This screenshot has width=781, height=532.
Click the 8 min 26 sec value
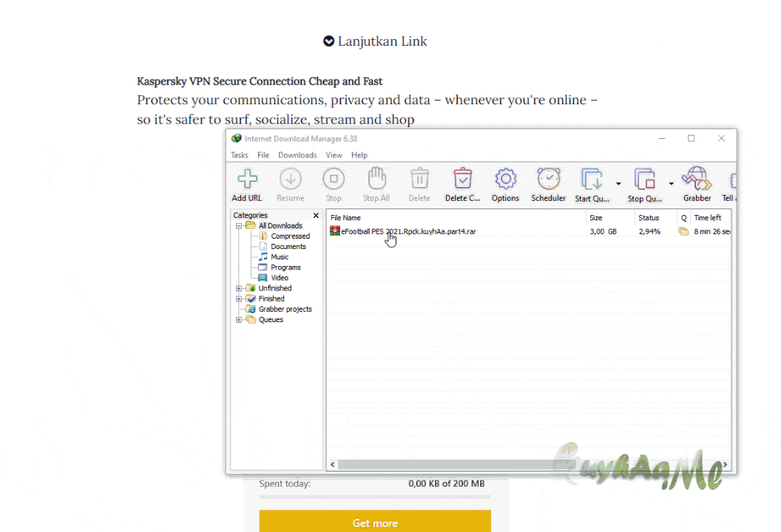(712, 231)
